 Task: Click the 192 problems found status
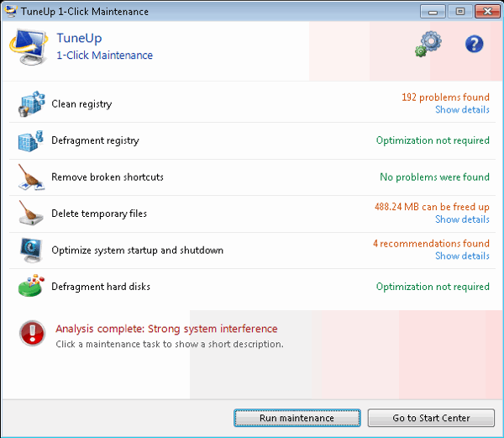(445, 98)
